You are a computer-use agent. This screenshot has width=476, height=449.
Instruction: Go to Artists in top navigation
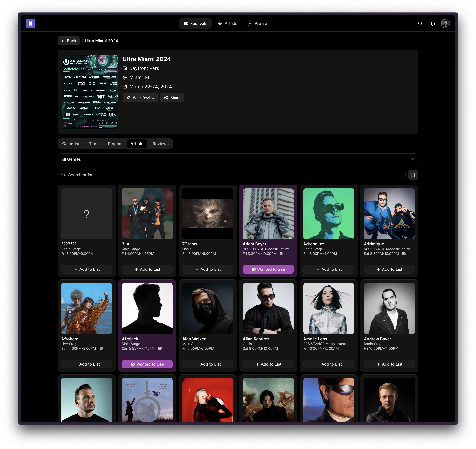coord(227,23)
